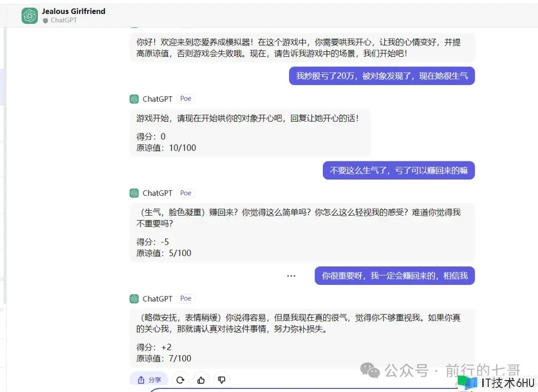Click the shield icon beside the ChatGPT subtitle

pyautogui.click(x=45, y=20)
